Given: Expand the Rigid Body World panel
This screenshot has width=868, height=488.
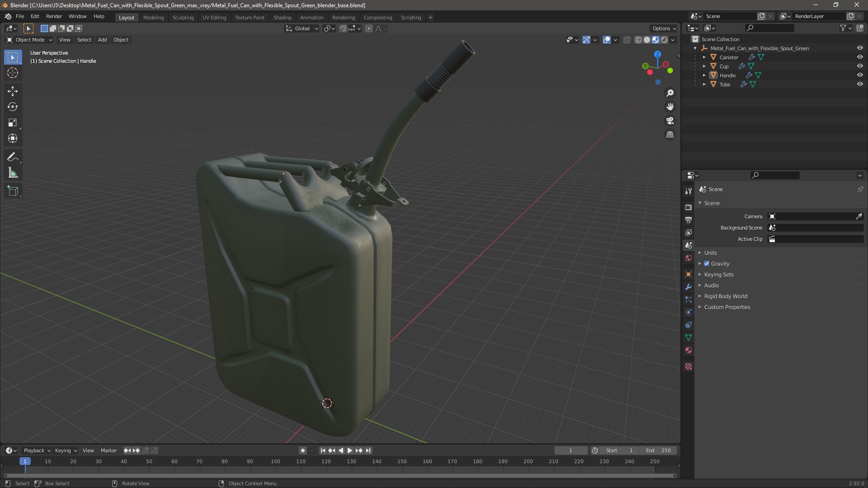Looking at the screenshot, I should click(725, 296).
